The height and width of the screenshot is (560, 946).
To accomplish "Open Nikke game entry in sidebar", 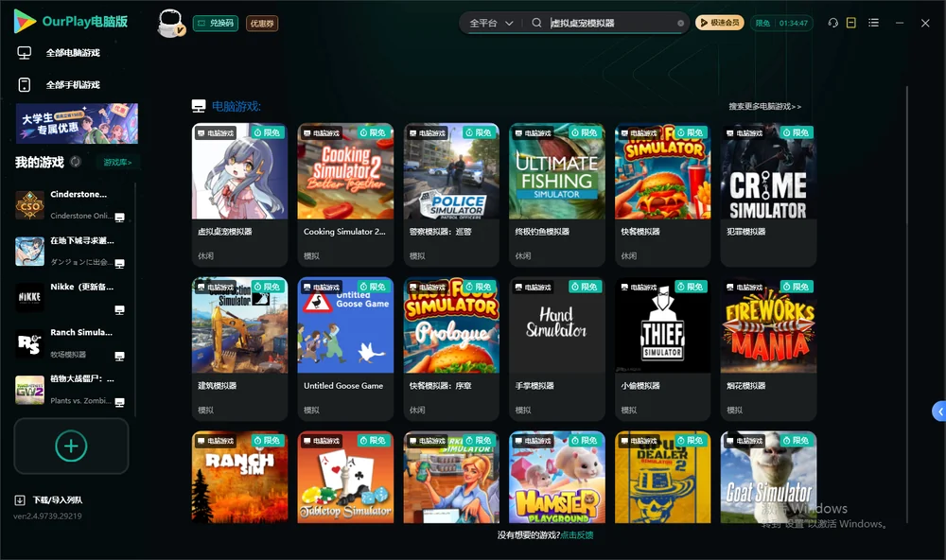I will pos(71,297).
